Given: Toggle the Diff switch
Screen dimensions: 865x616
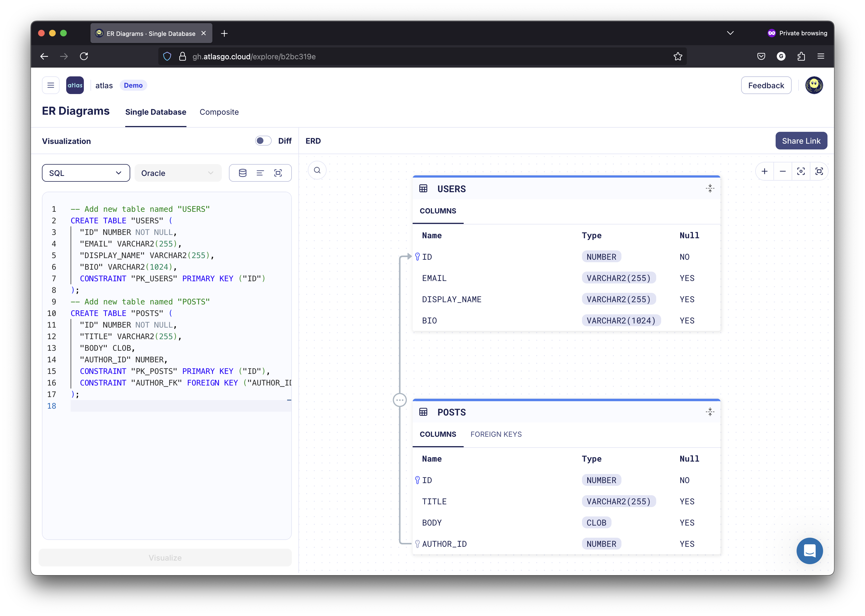Looking at the screenshot, I should (263, 141).
